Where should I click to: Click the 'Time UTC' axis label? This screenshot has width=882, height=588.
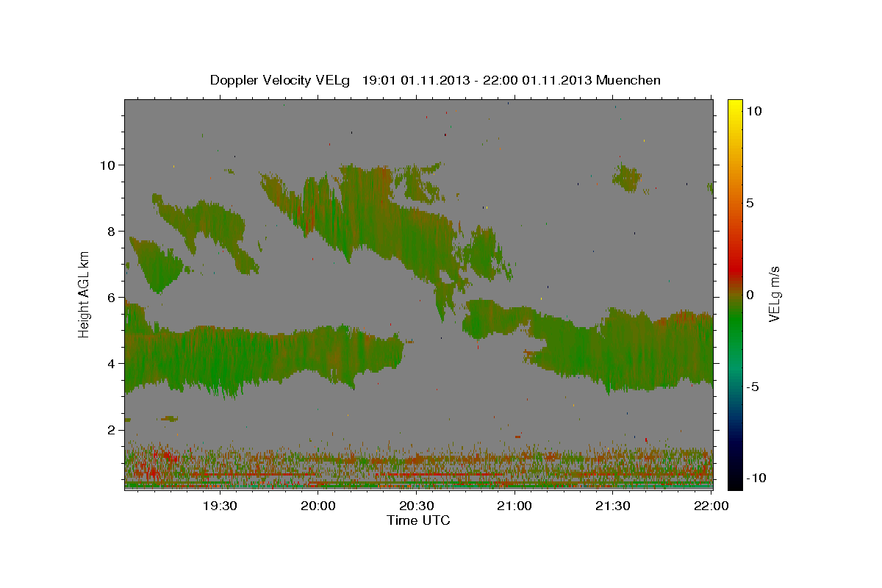pos(418,520)
